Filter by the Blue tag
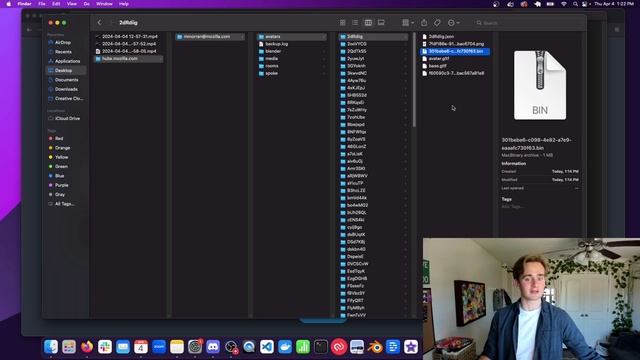 [x=60, y=176]
